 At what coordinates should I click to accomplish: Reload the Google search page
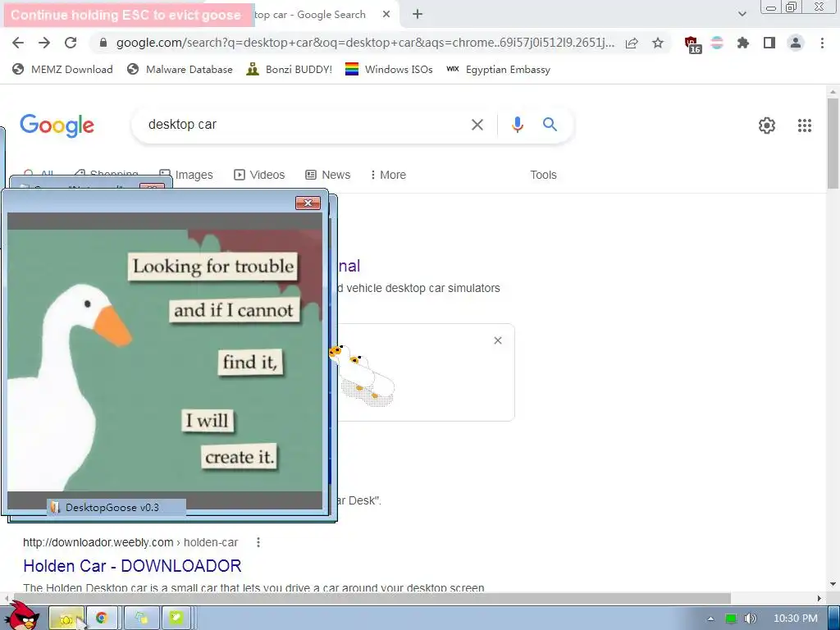(71, 43)
